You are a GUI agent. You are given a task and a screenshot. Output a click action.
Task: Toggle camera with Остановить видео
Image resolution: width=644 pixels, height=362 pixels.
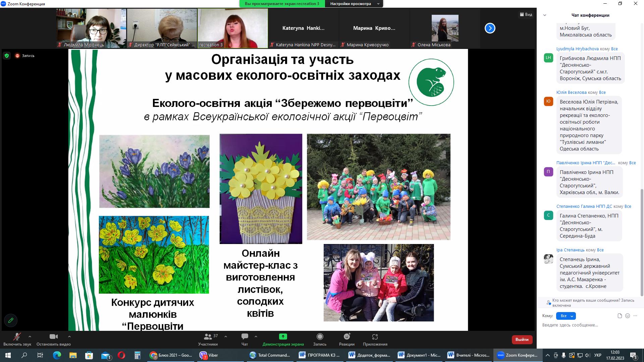(x=53, y=337)
